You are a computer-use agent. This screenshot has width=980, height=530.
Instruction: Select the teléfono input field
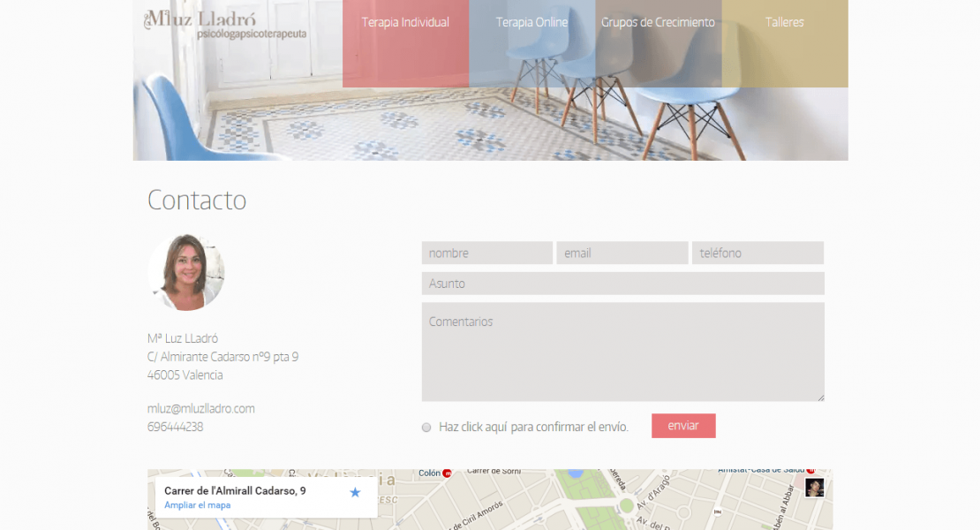tap(758, 254)
